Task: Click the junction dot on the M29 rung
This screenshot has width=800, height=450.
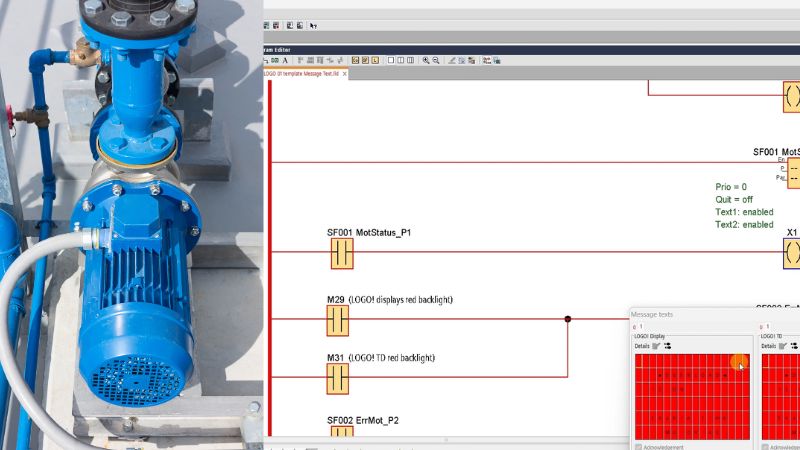Action: pyautogui.click(x=568, y=319)
